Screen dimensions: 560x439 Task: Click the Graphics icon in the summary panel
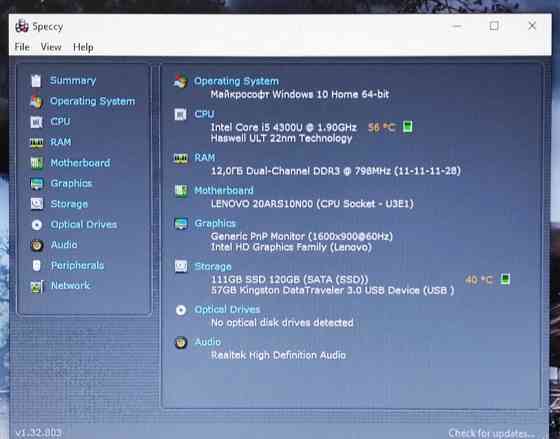[x=181, y=224]
